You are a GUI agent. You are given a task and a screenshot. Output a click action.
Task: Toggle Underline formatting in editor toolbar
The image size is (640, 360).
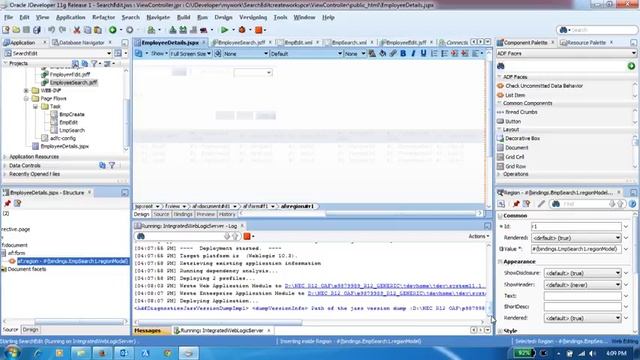[423, 53]
